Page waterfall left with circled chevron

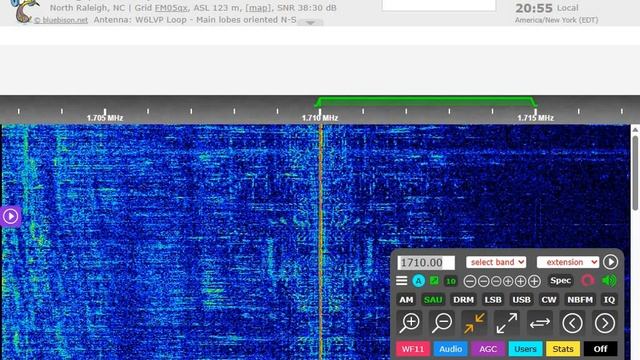click(572, 323)
